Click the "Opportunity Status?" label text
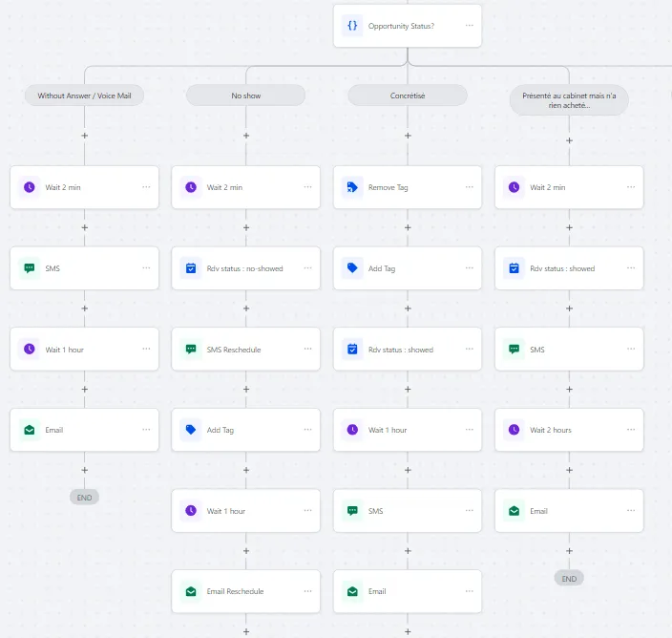 tap(401, 26)
